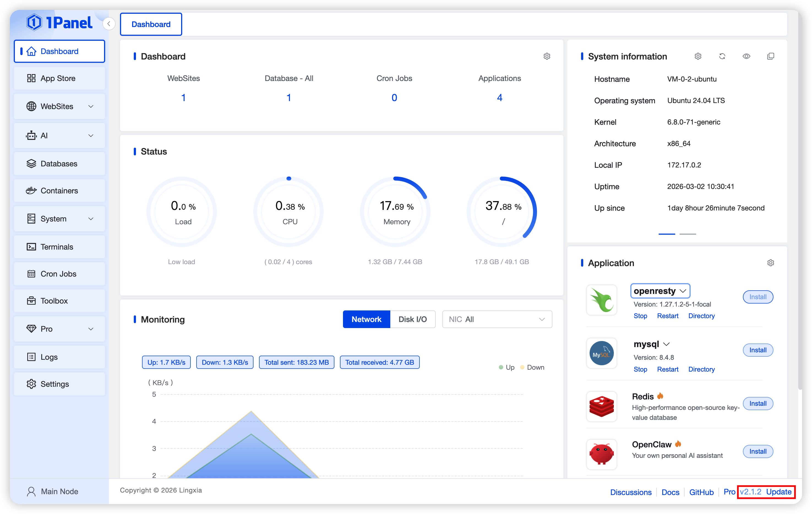Open the System information settings gear
The height and width of the screenshot is (514, 812).
pyautogui.click(x=698, y=56)
